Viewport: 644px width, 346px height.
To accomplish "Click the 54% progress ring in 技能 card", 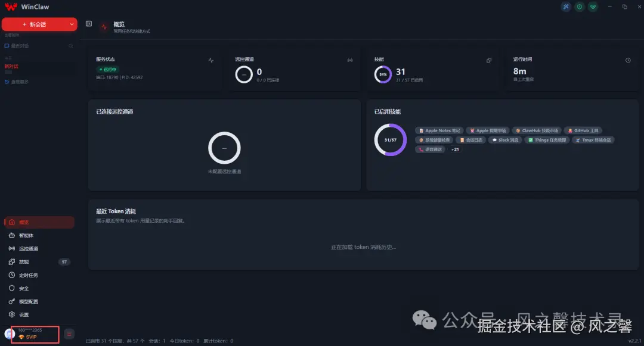I will point(383,74).
